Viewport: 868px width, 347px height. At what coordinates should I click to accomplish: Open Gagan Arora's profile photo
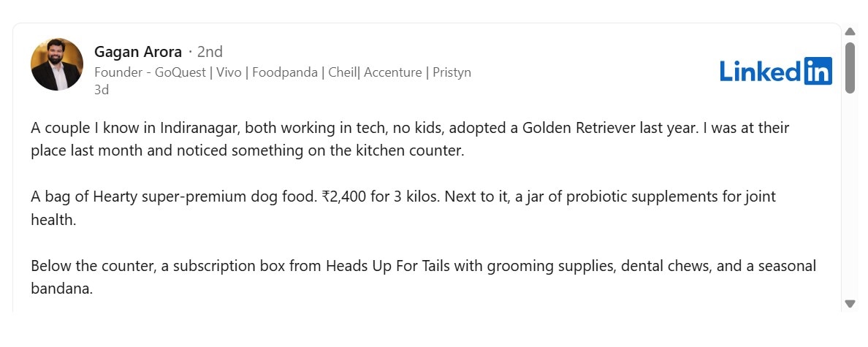tap(57, 64)
